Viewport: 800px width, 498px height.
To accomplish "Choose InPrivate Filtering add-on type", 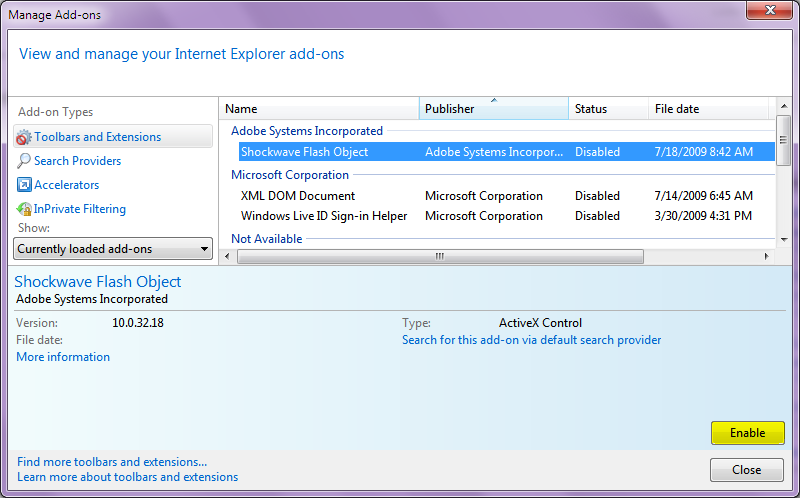I will (x=80, y=209).
